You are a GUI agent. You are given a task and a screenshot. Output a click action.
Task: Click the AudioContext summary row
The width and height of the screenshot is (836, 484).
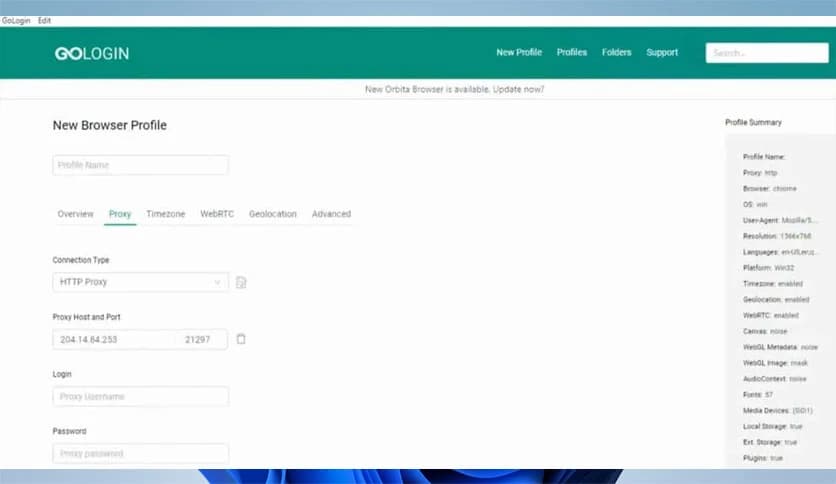pos(775,379)
